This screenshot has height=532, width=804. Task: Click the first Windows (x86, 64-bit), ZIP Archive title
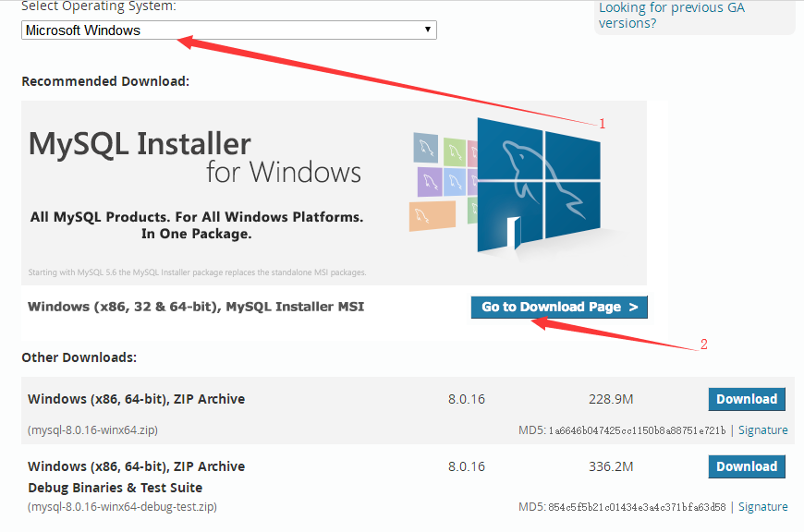point(137,399)
